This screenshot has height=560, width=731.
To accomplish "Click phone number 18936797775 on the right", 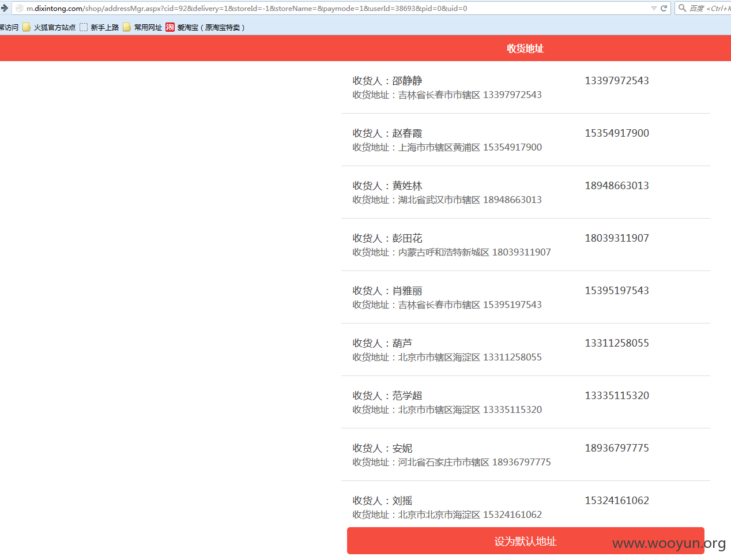I will [617, 448].
